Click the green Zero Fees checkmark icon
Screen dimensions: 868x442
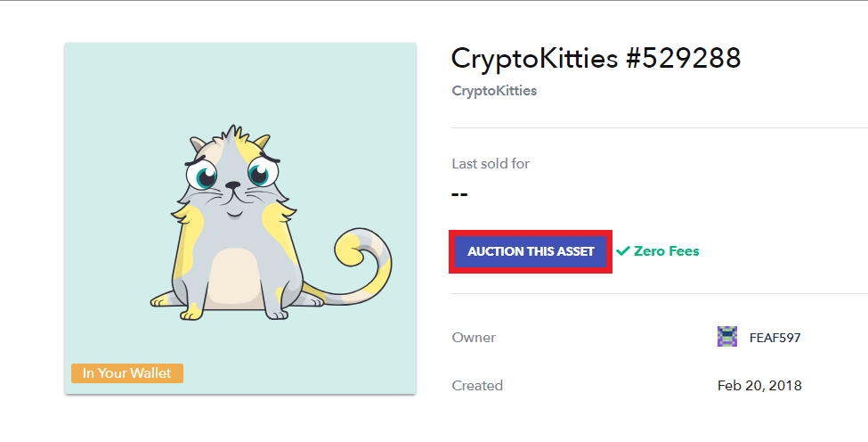[623, 251]
